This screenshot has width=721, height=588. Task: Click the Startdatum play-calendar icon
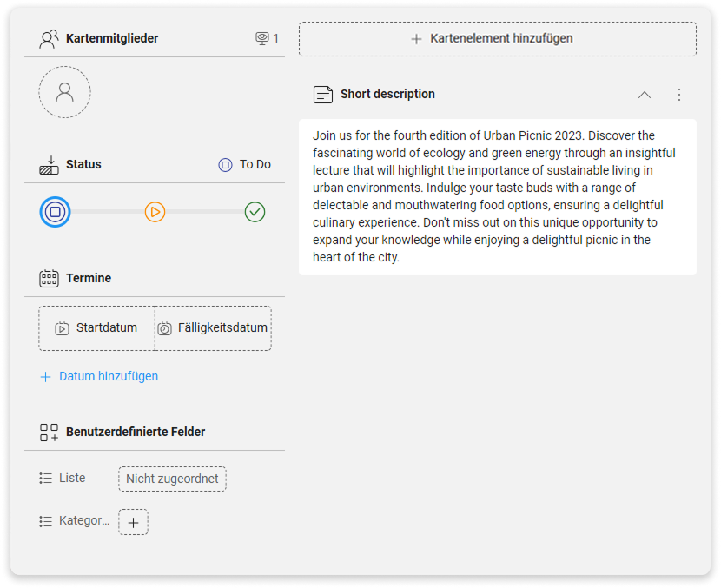(x=62, y=328)
